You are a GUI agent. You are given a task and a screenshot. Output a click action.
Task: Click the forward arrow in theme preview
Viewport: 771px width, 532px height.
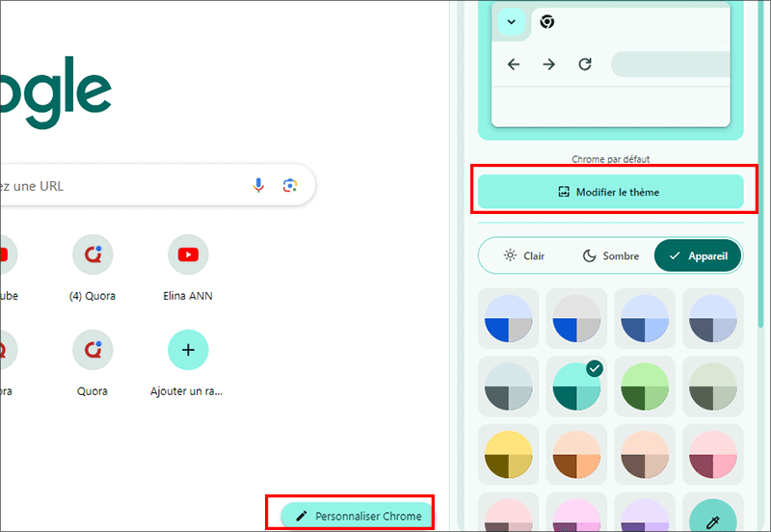click(548, 65)
